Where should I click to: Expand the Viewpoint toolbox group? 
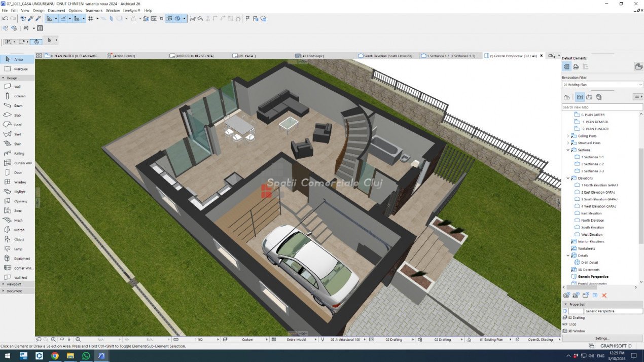(x=14, y=284)
